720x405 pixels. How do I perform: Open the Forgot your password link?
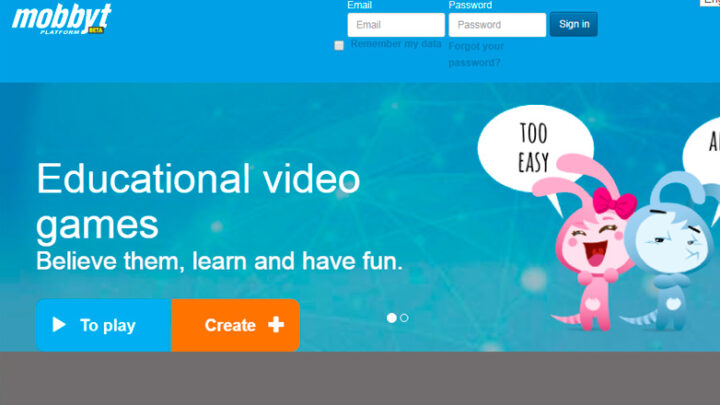pos(476,54)
